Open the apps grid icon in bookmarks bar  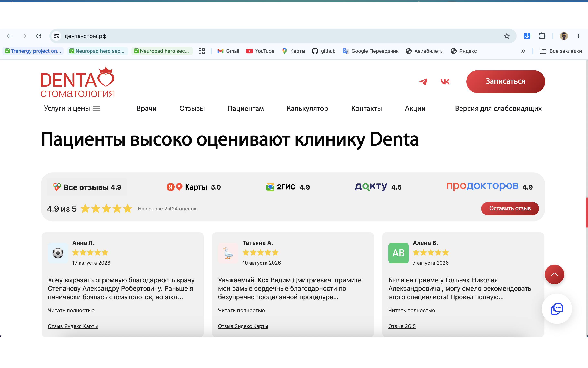tap(202, 51)
